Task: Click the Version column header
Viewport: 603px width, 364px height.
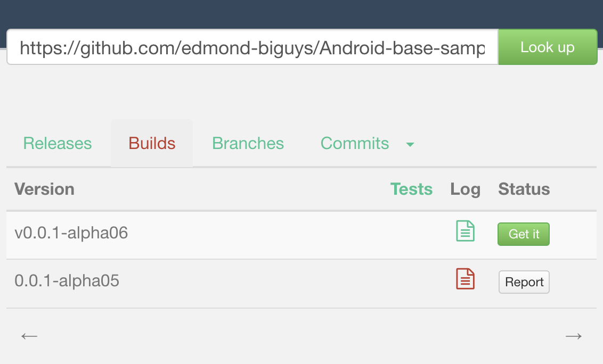Action: pos(44,189)
